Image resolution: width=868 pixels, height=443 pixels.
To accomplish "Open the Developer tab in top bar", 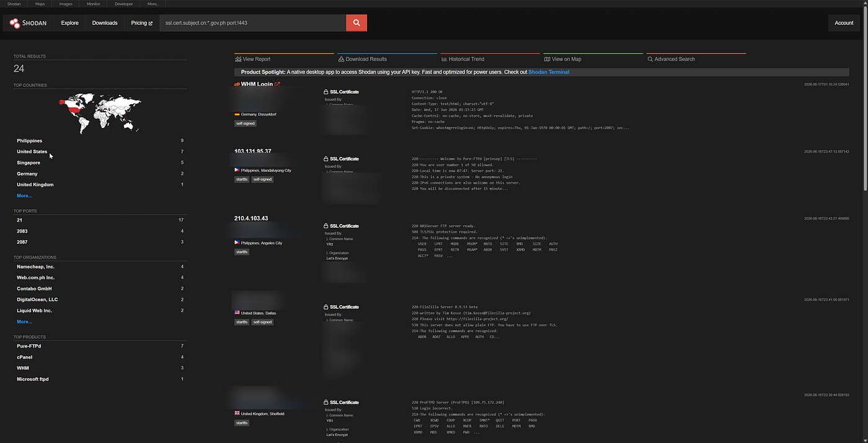I will pyautogui.click(x=123, y=4).
